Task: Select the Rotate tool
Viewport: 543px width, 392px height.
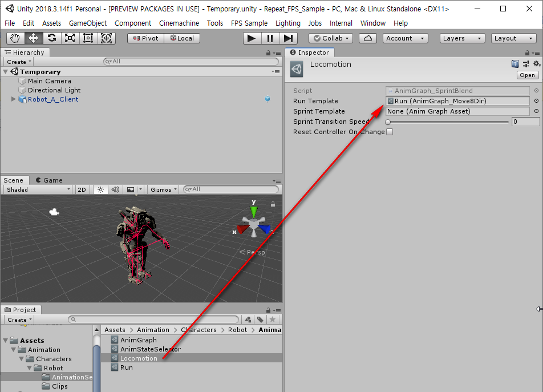Action: click(51, 38)
